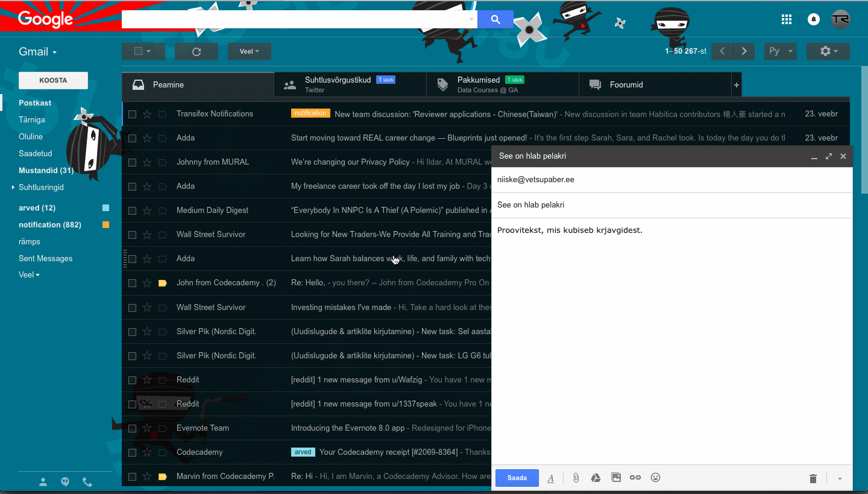Send the message with Saada button
The width and height of the screenshot is (868, 494).
517,478
